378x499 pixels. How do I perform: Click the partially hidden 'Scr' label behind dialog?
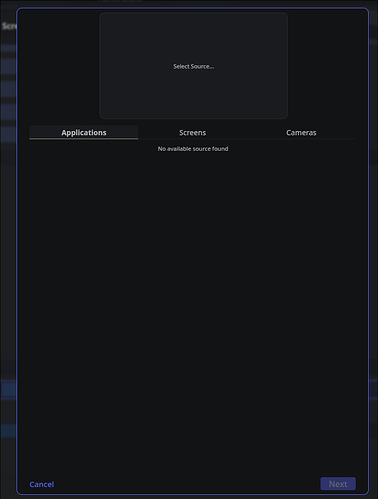(8, 26)
